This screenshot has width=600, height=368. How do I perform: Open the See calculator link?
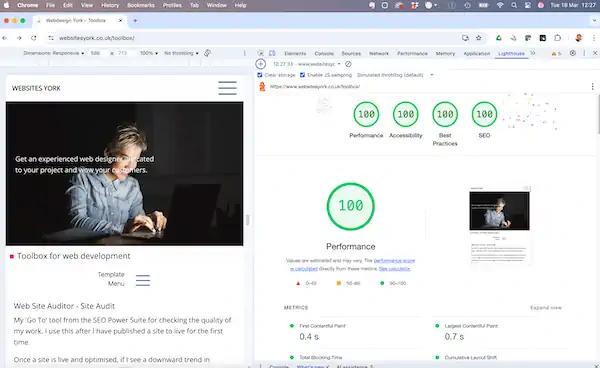394,269
